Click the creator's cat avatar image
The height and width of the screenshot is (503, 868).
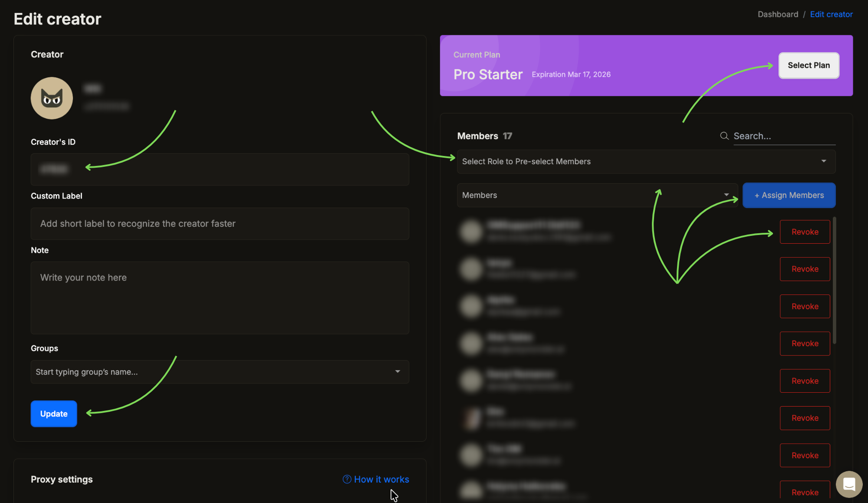pos(52,98)
